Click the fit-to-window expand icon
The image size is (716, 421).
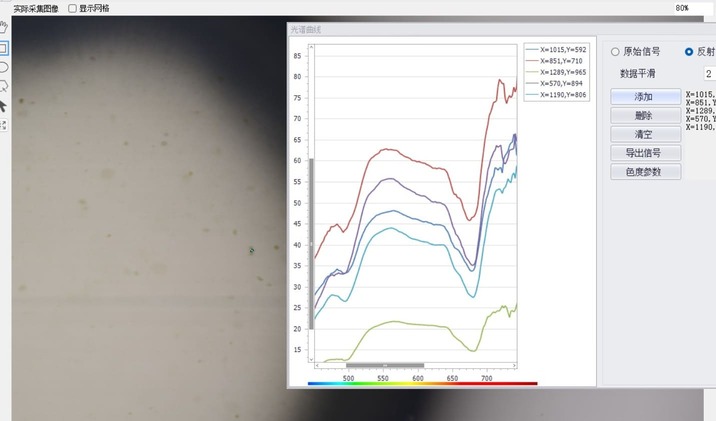[4, 125]
